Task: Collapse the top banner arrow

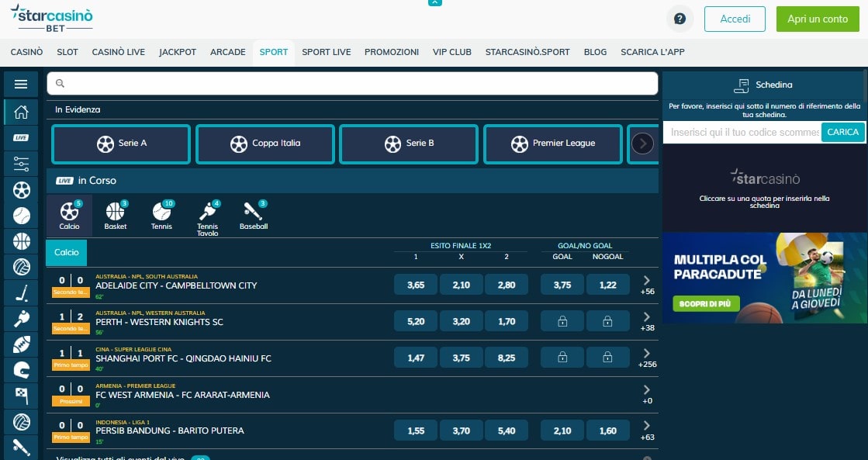Action: click(x=435, y=2)
